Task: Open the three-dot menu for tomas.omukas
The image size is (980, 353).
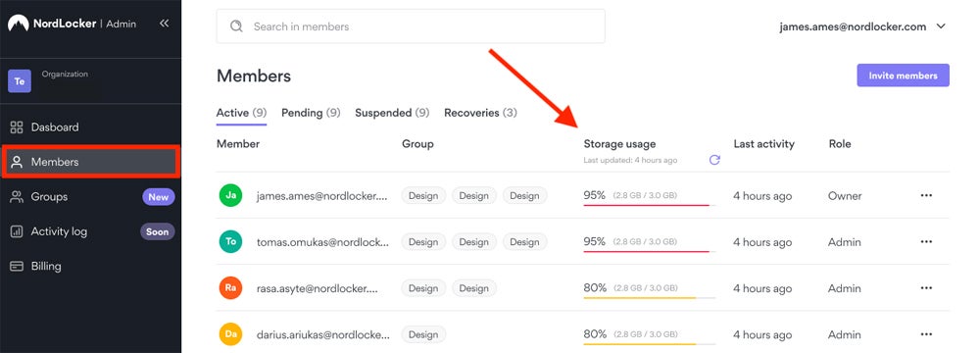Action: click(x=926, y=241)
